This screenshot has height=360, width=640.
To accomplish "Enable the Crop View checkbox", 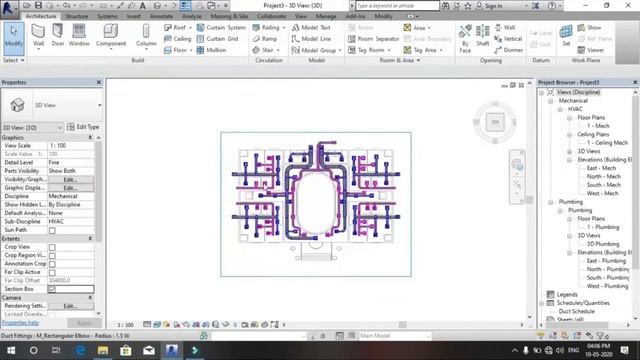I will [52, 247].
